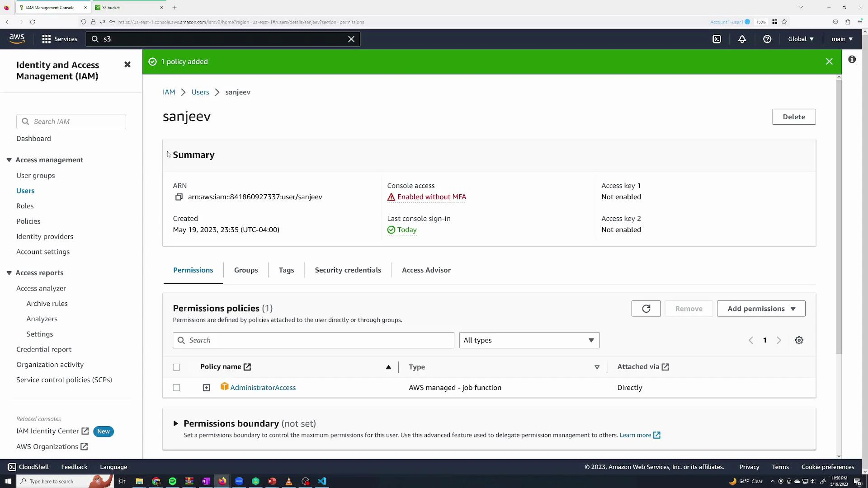Open table preferences gear for policies

coord(799,340)
